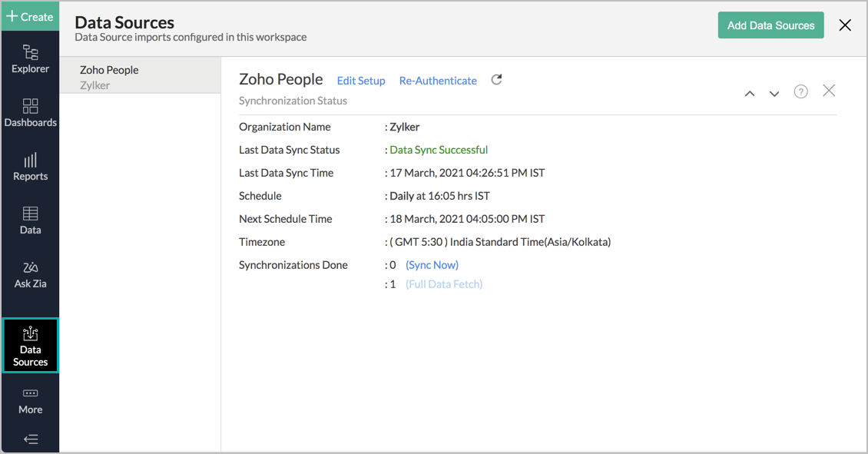The image size is (868, 454).
Task: Refresh the Zoho People sync status
Action: coord(495,79)
